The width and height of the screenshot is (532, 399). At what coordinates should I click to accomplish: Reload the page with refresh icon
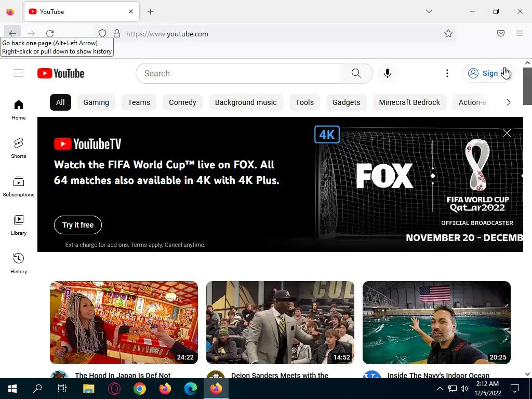click(x=50, y=33)
